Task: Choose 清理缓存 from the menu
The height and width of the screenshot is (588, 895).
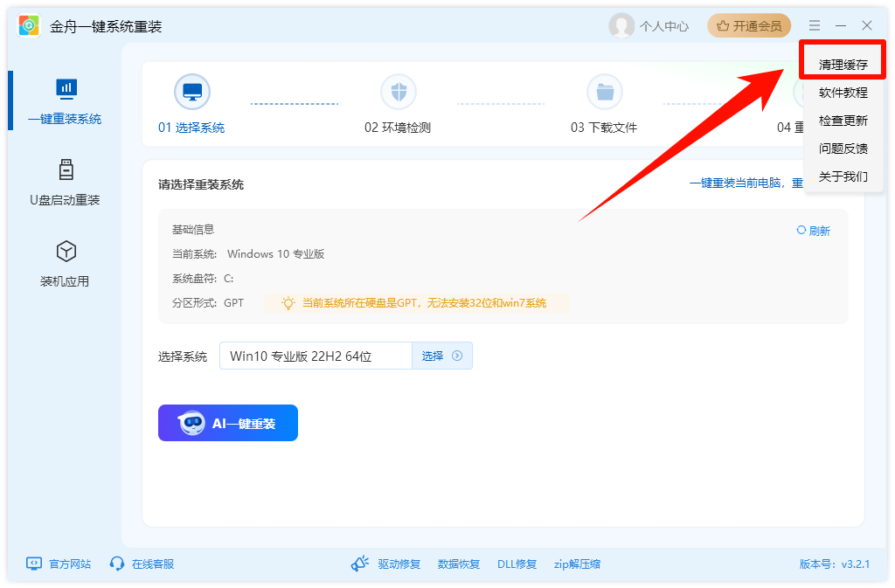Action: click(842, 59)
